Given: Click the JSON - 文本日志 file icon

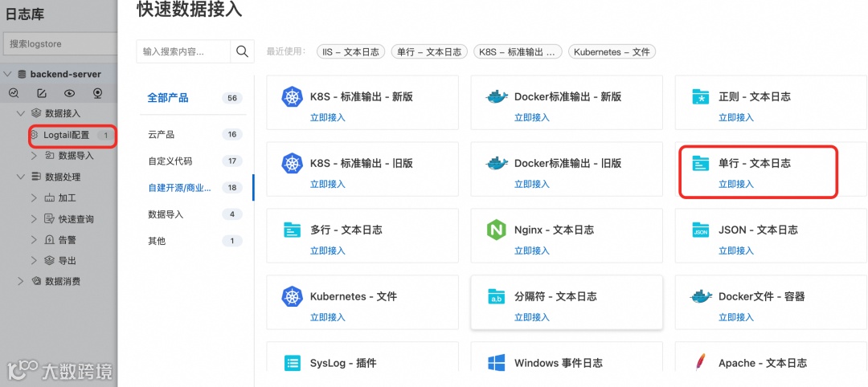Looking at the screenshot, I should (x=700, y=230).
